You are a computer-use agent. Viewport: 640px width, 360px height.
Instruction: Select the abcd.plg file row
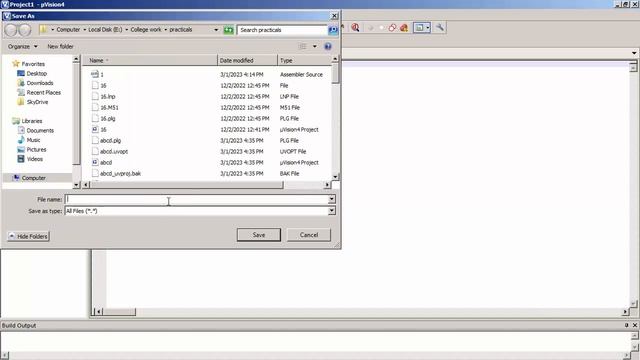pos(207,140)
